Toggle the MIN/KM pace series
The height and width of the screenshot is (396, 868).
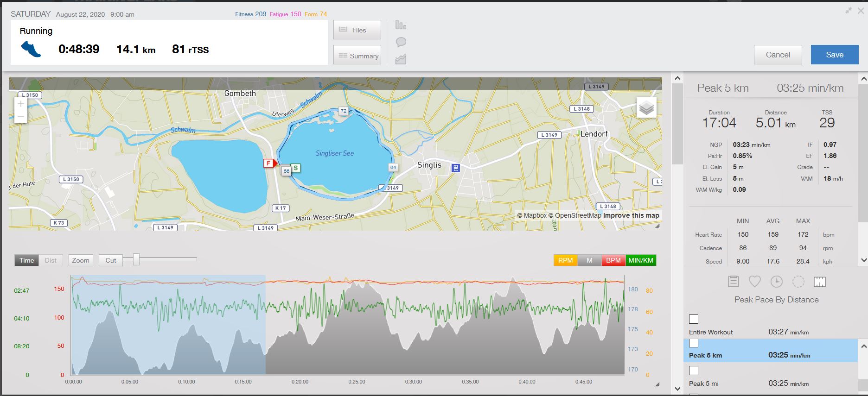point(641,260)
